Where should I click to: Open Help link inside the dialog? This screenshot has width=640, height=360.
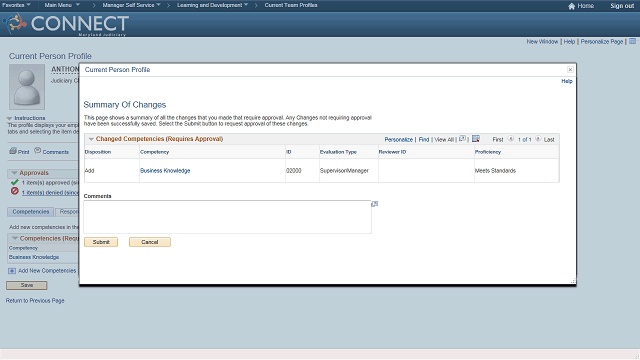point(567,81)
